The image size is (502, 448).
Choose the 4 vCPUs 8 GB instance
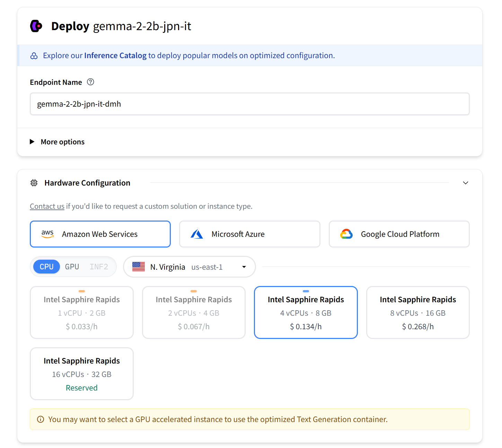tap(306, 312)
